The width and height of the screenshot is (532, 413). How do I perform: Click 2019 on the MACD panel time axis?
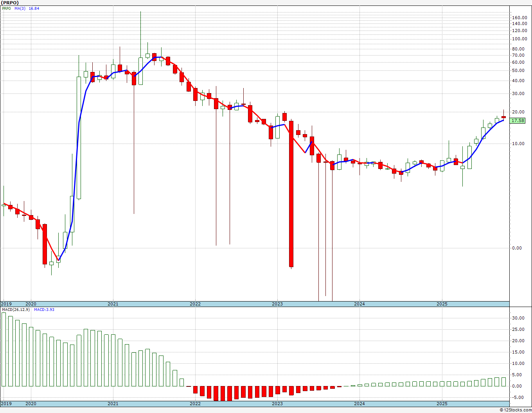[x=6, y=404]
